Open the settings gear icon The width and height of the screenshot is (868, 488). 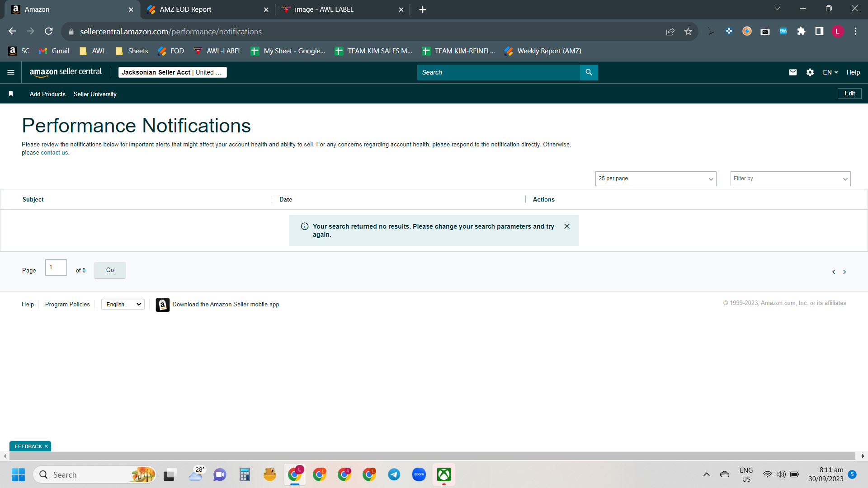(810, 72)
